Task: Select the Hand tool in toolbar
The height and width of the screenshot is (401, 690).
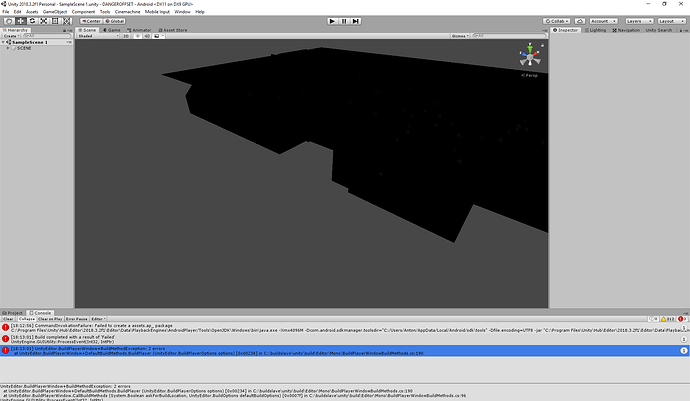Action: point(9,21)
